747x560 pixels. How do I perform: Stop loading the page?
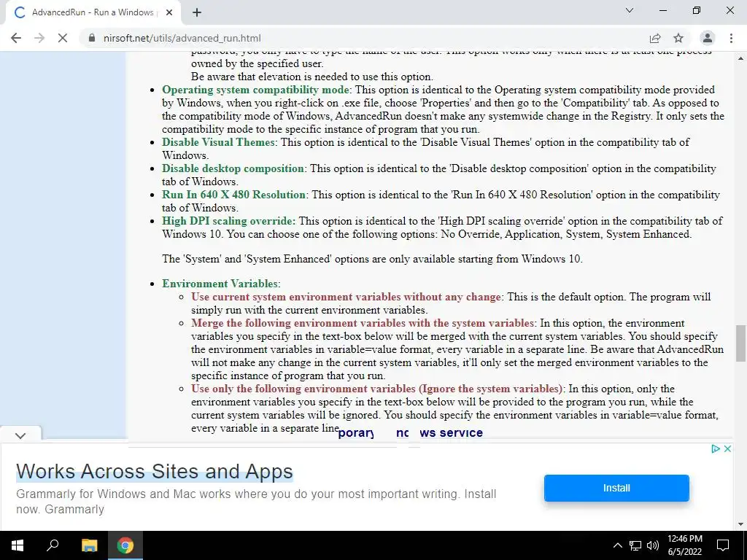coord(63,38)
